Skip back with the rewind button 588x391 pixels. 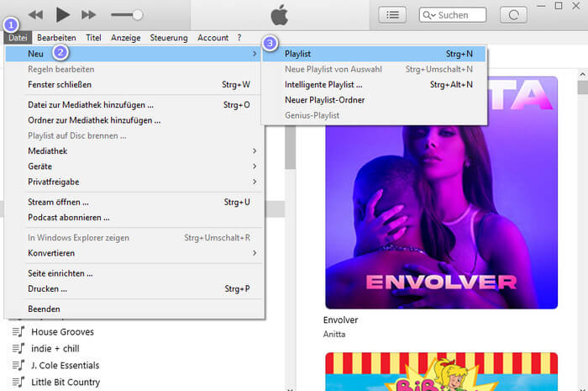pos(35,14)
